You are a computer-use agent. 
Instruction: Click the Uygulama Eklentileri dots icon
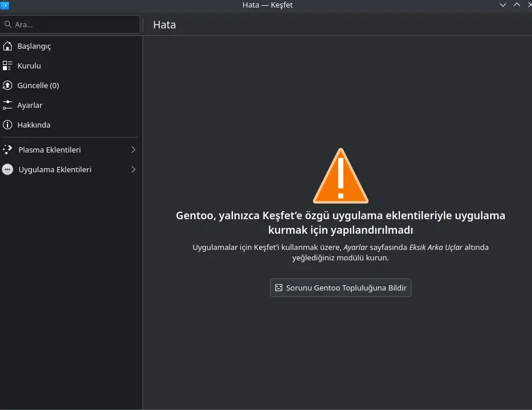8,169
